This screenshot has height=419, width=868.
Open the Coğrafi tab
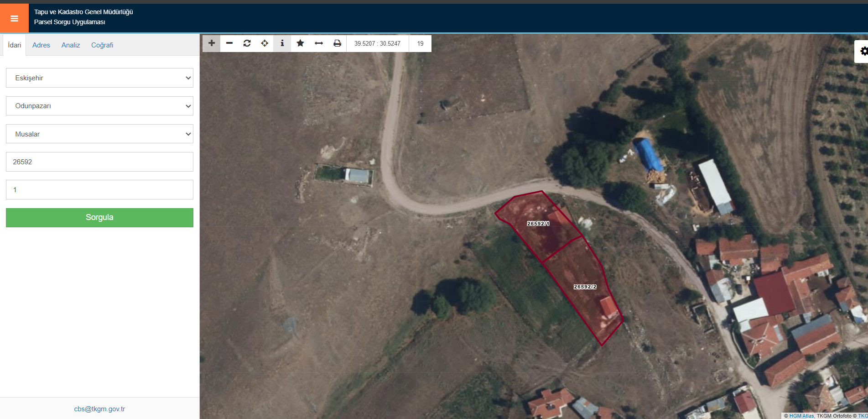102,45
